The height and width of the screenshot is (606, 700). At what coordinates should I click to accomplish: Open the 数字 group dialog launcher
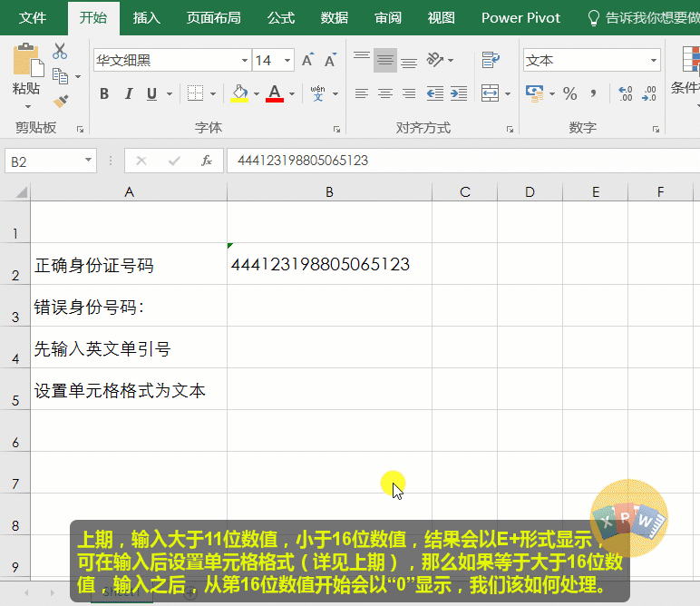point(656,130)
